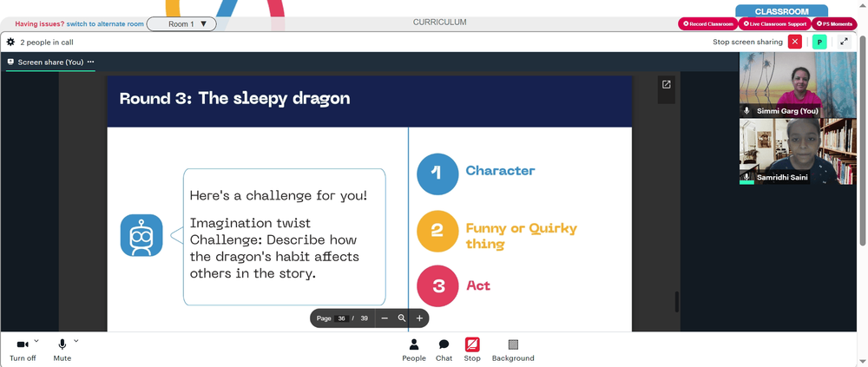Screen dimensions: 868x367
Task: Open Background effects
Action: 513,351
